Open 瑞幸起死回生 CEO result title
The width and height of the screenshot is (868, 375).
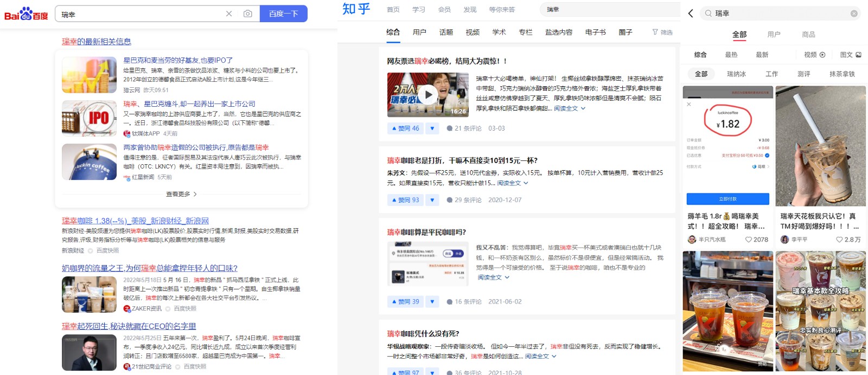pyautogui.click(x=129, y=326)
